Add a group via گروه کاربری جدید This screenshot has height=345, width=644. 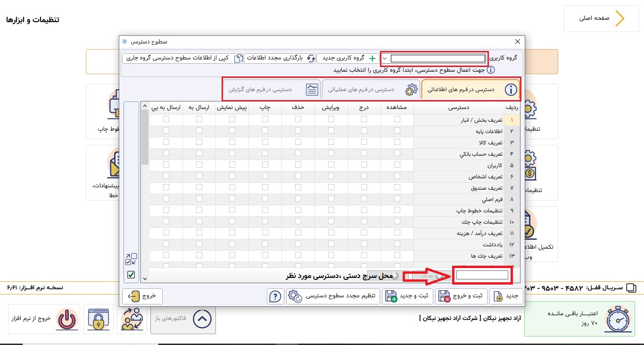pyautogui.click(x=348, y=58)
